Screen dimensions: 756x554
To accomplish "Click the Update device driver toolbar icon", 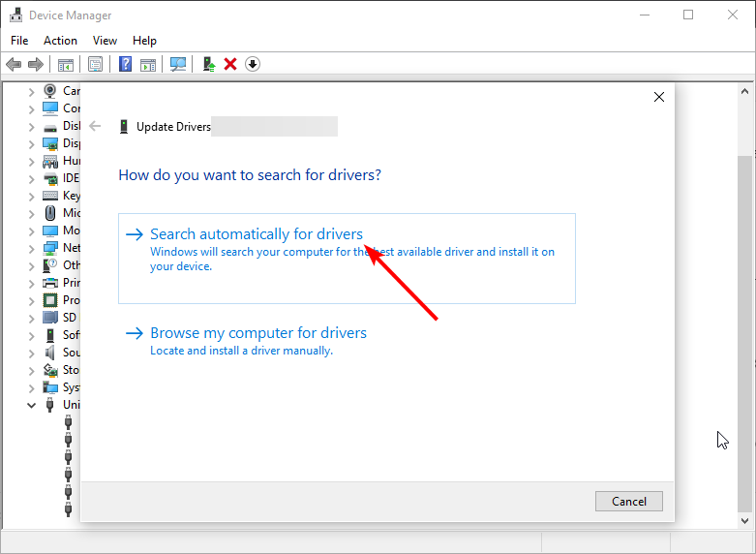I will [x=209, y=64].
